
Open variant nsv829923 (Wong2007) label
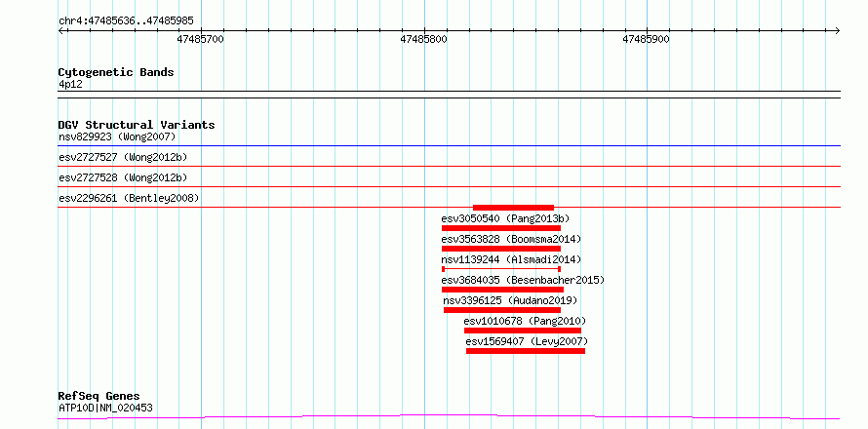(117, 136)
